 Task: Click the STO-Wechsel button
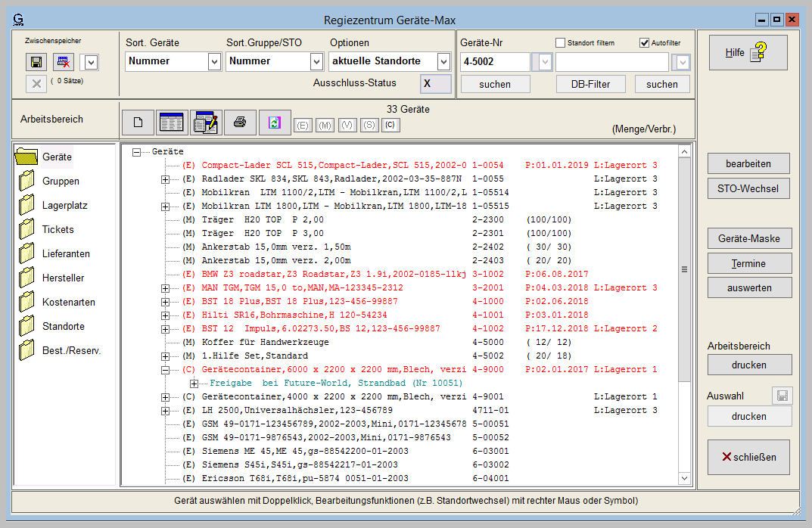coord(748,187)
